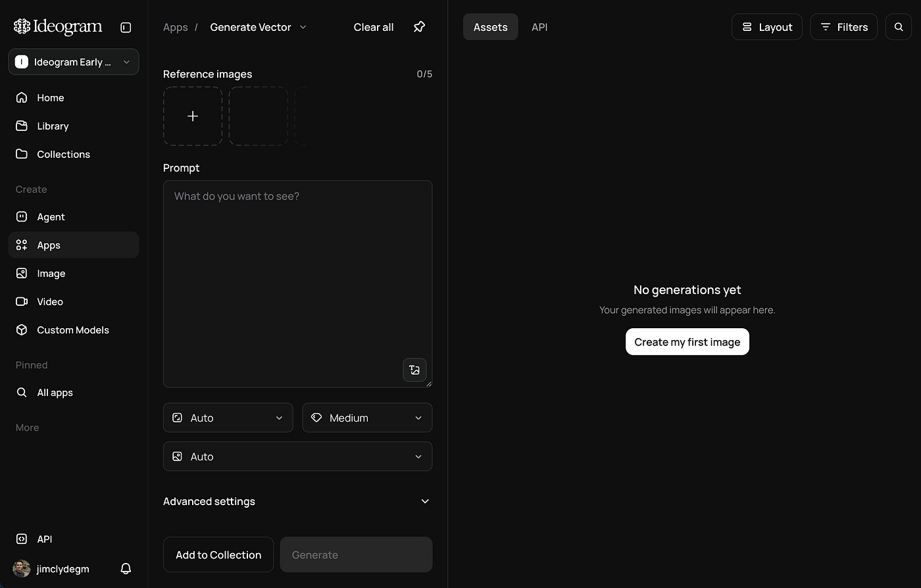Image resolution: width=921 pixels, height=588 pixels.
Task: Open Custom Models in sidebar
Action: click(x=73, y=330)
